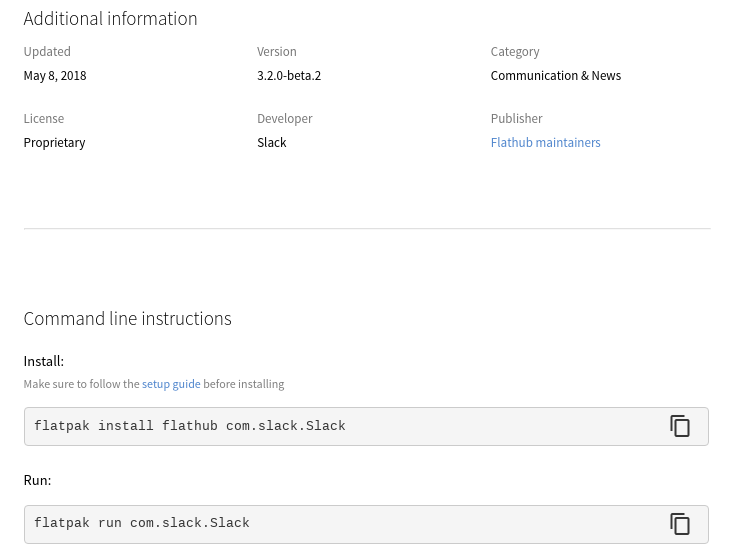
Task: Click the date 'May 8, 2018'
Action: [55, 76]
